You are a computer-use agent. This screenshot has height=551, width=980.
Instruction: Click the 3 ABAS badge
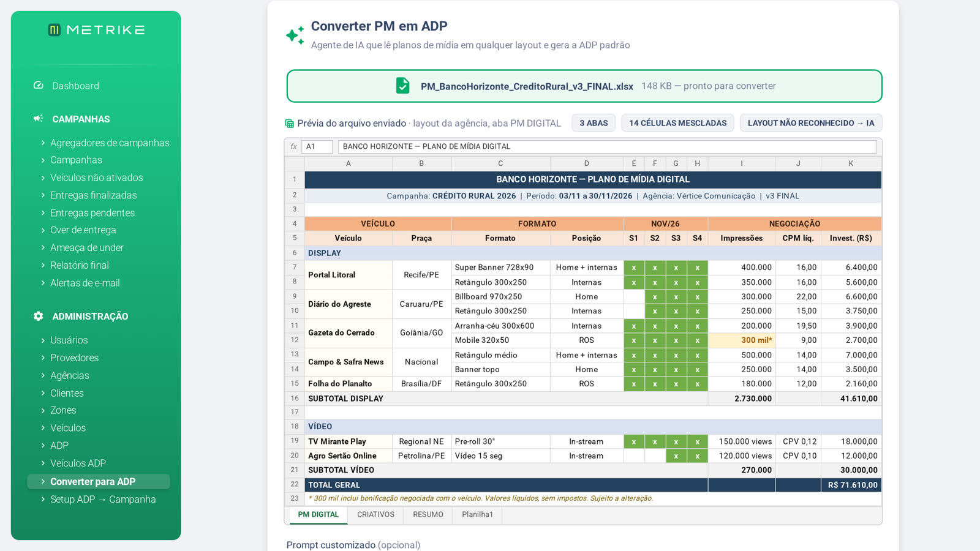coord(594,123)
